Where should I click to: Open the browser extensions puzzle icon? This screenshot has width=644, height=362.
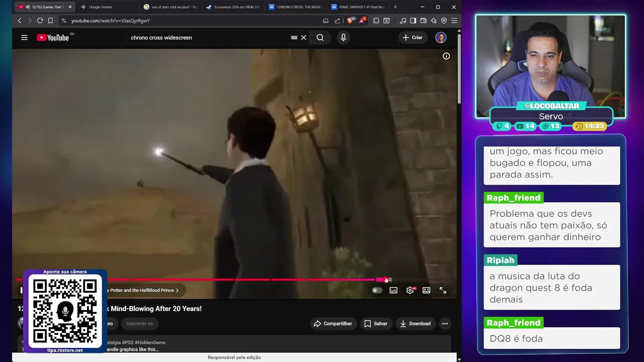(x=376, y=21)
